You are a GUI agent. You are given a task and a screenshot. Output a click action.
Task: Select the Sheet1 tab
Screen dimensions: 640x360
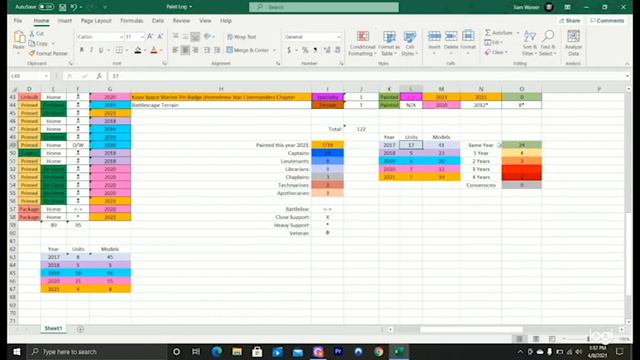pos(53,329)
